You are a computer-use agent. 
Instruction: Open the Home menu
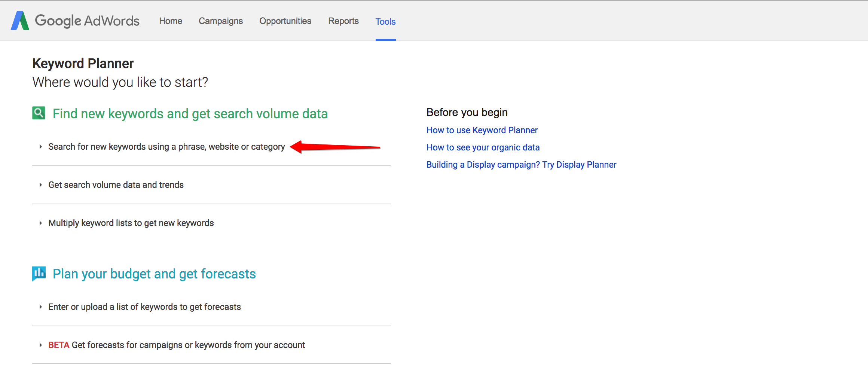pyautogui.click(x=171, y=21)
